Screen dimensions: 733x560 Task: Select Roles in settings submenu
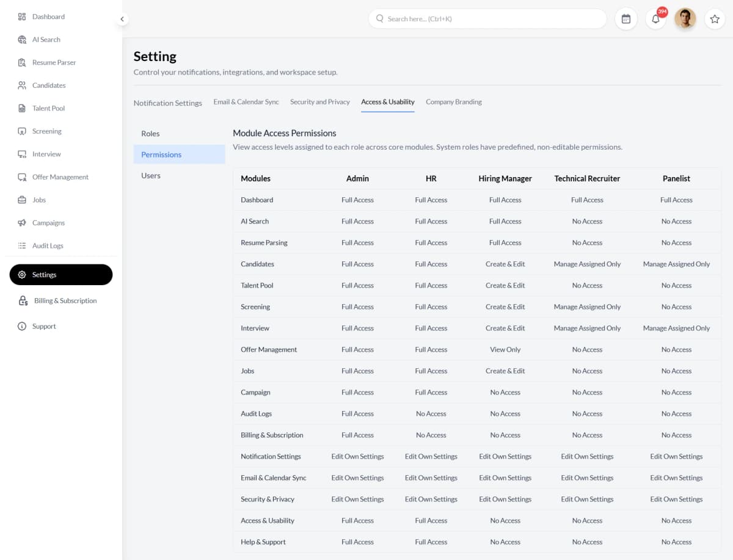pos(150,134)
